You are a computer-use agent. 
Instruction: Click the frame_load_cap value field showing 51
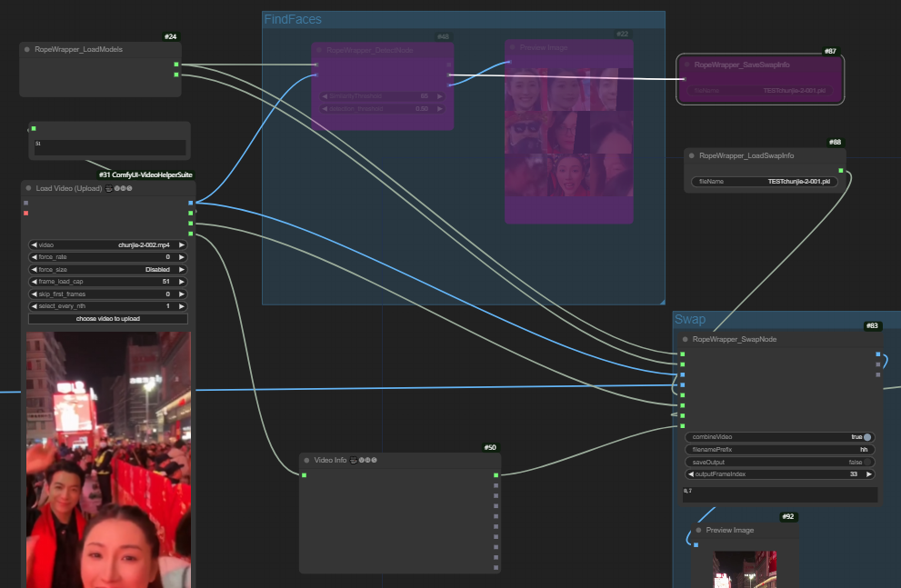point(108,282)
